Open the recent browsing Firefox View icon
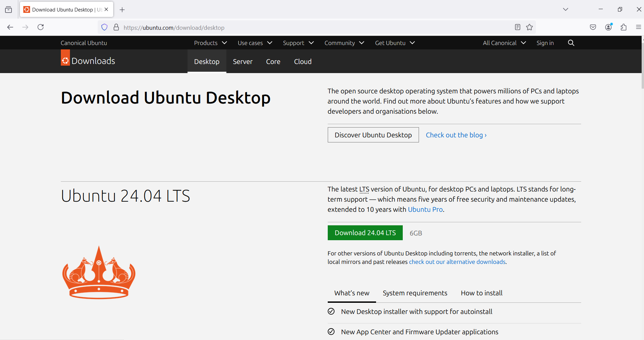644x340 pixels. tap(8, 9)
